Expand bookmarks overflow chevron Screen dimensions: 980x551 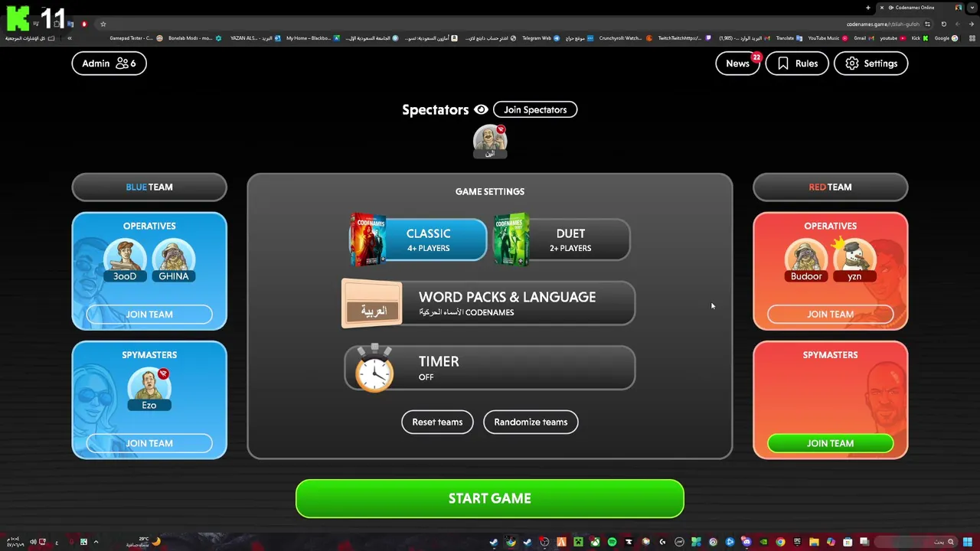click(70, 38)
